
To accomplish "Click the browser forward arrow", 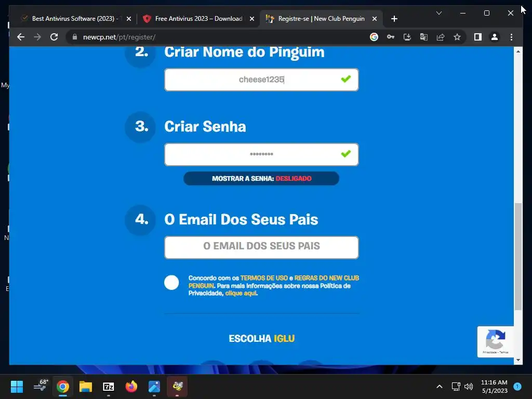I will [x=37, y=37].
